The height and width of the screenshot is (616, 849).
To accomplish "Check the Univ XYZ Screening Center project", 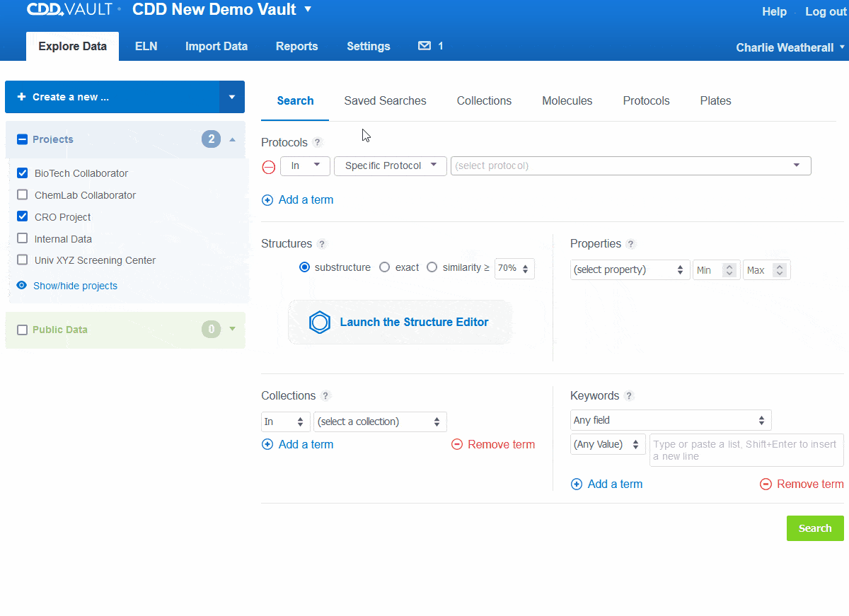I will pos(22,260).
